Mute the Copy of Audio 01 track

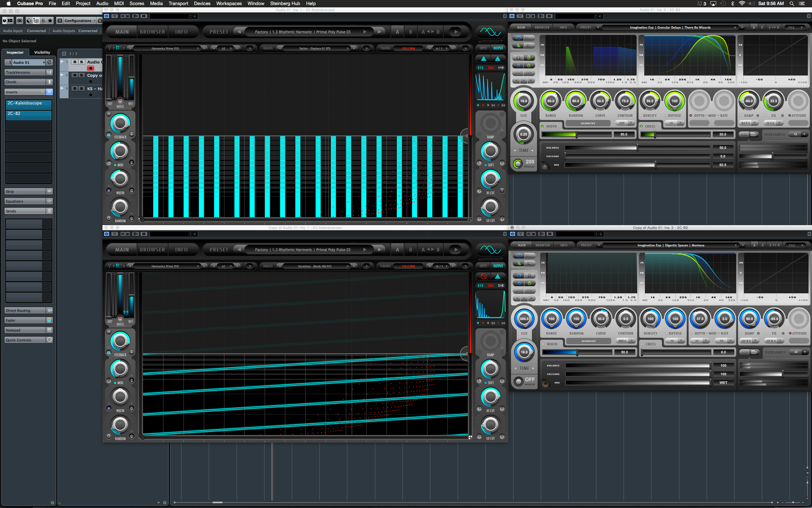(75, 75)
